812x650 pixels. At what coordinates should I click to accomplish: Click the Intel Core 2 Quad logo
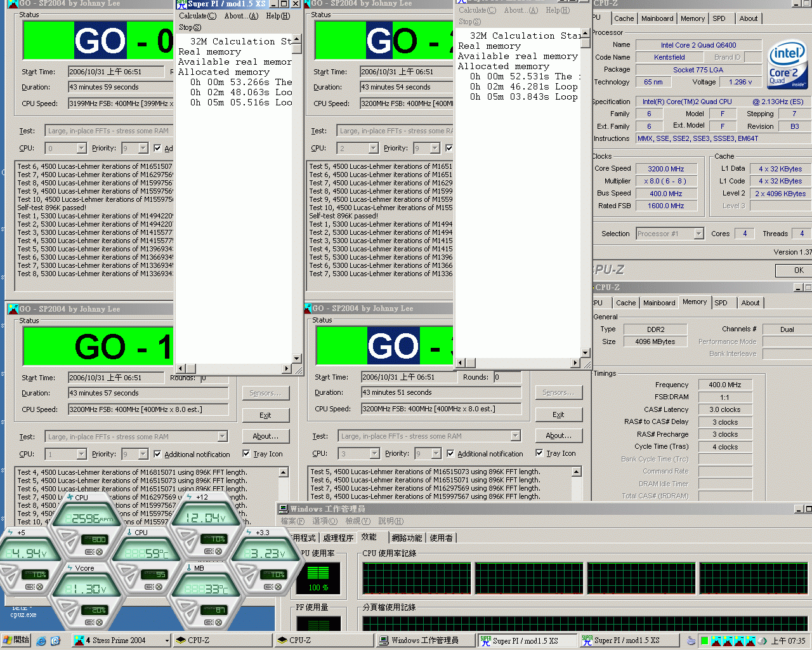coord(787,64)
